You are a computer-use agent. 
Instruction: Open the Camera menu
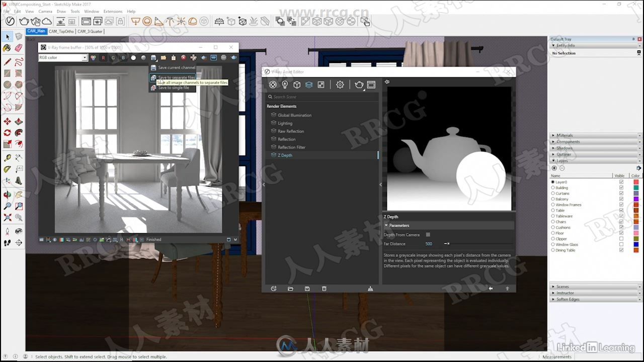[45, 11]
